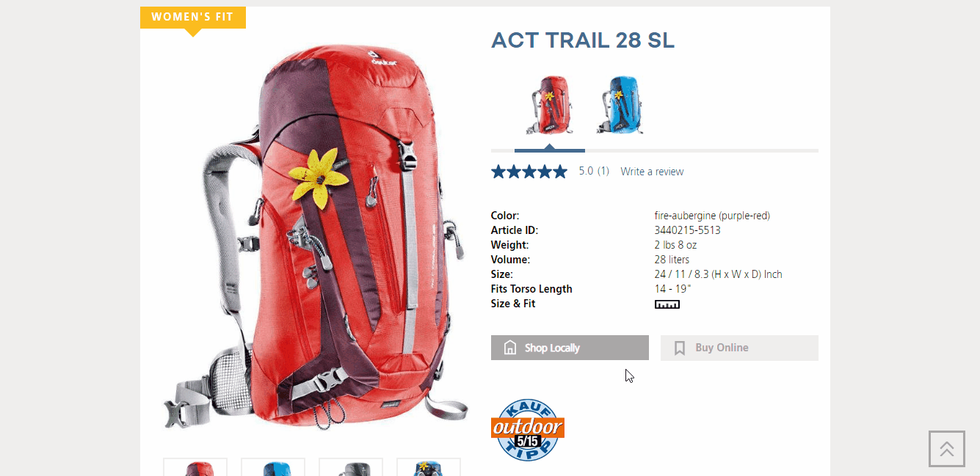Open the Size & Fit ruler icon
The width and height of the screenshot is (980, 476).
click(667, 304)
